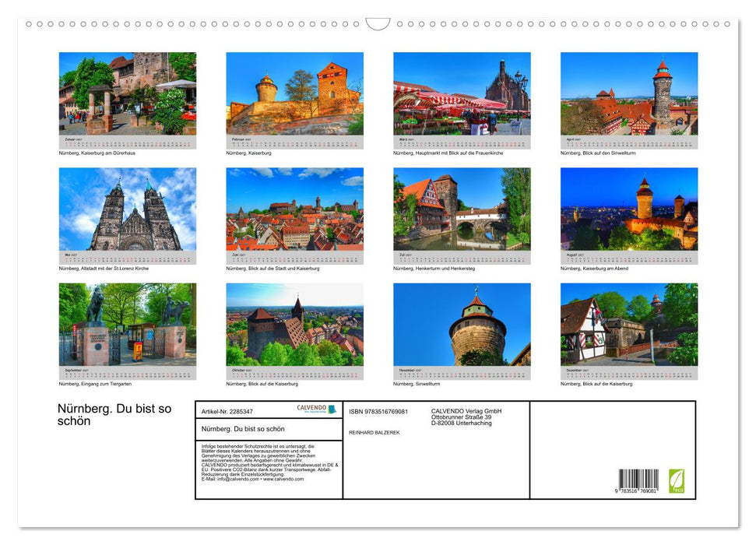
Task: Select the December half-timbered house photo
Action: (x=629, y=325)
